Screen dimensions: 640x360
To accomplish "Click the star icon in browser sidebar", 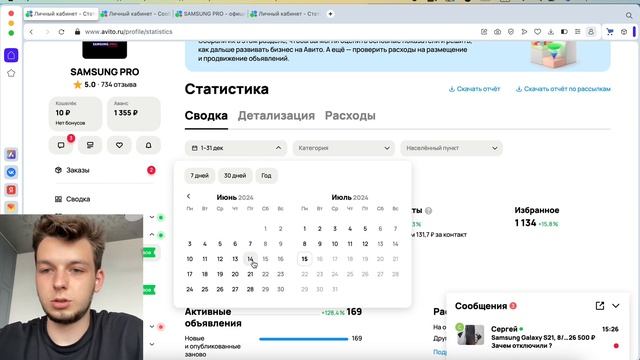I will (11, 73).
